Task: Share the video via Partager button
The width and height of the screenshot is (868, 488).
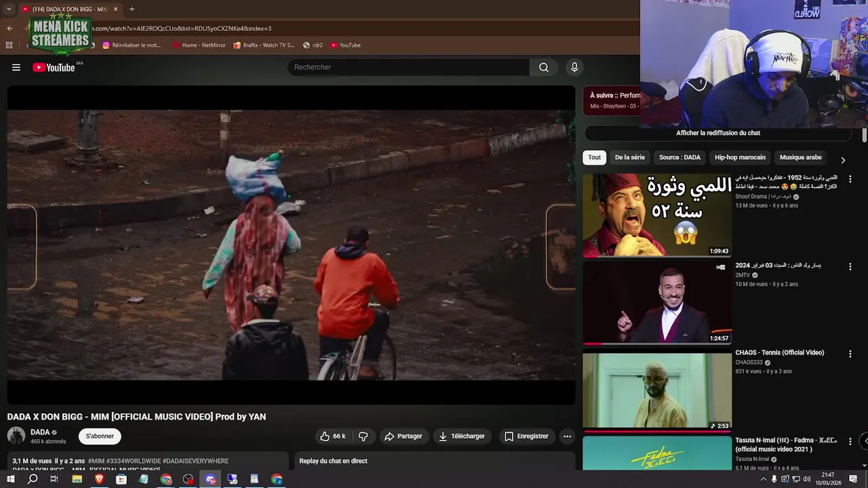Action: tap(403, 436)
